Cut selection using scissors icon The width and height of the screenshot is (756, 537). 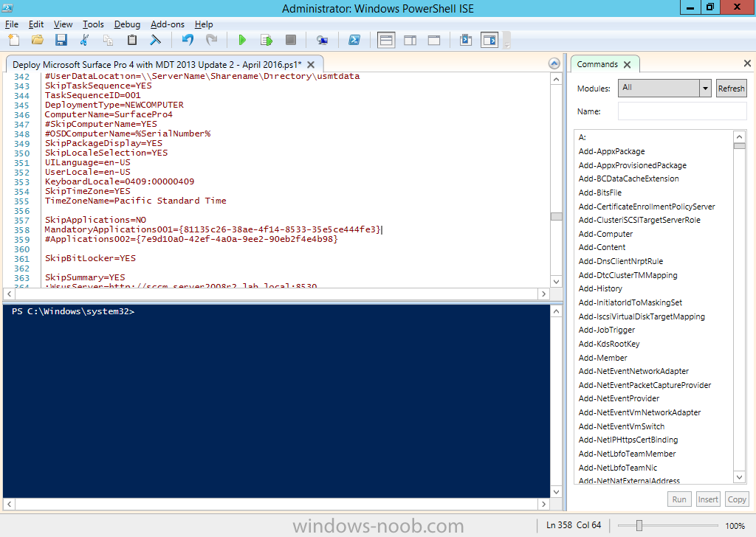pos(84,40)
